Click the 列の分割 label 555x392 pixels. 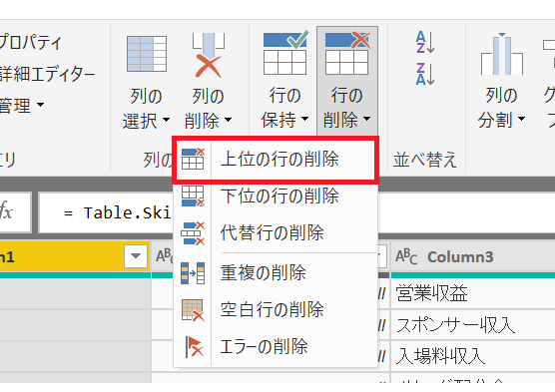(x=501, y=107)
